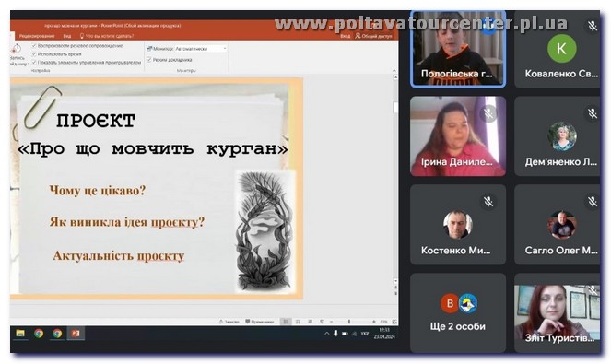
Task: Click the fit slide to window icon
Action: point(394,322)
